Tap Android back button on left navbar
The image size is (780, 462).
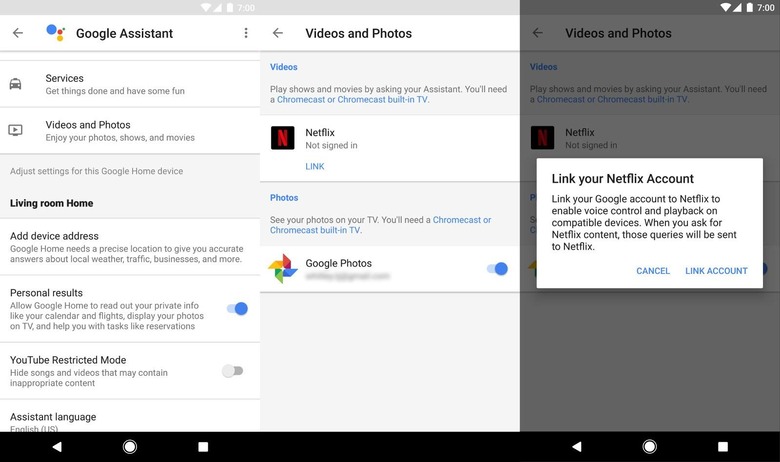click(x=57, y=447)
